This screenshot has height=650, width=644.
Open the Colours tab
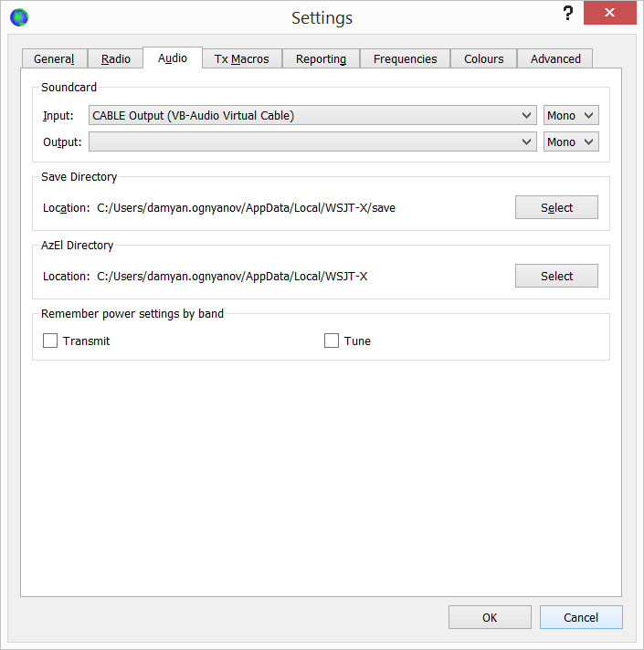(483, 58)
